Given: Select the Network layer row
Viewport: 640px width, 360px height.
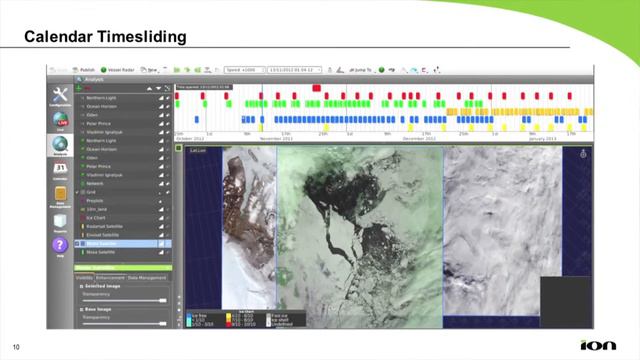Looking at the screenshot, I should click(123, 184).
